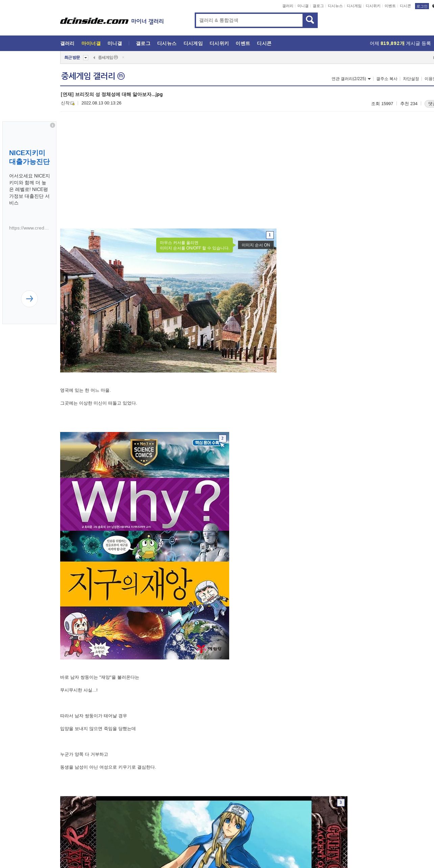Click image number badge 2
434x868 pixels.
[x=222, y=438]
